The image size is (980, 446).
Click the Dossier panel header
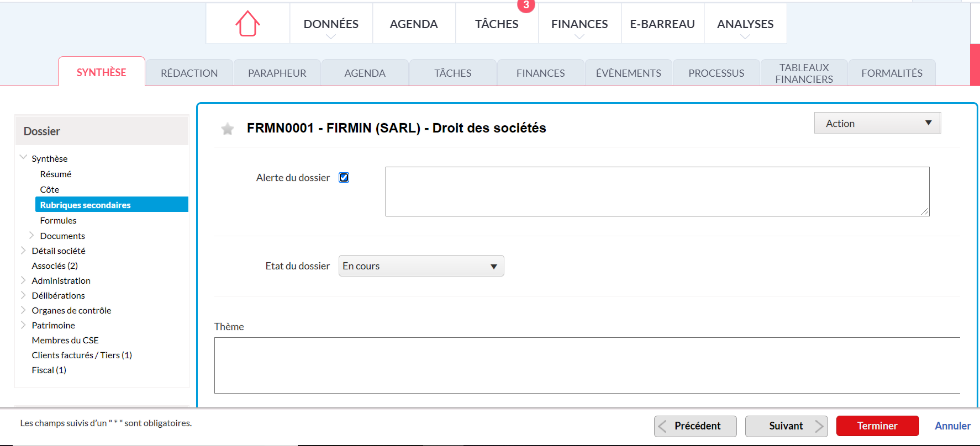pyautogui.click(x=102, y=131)
